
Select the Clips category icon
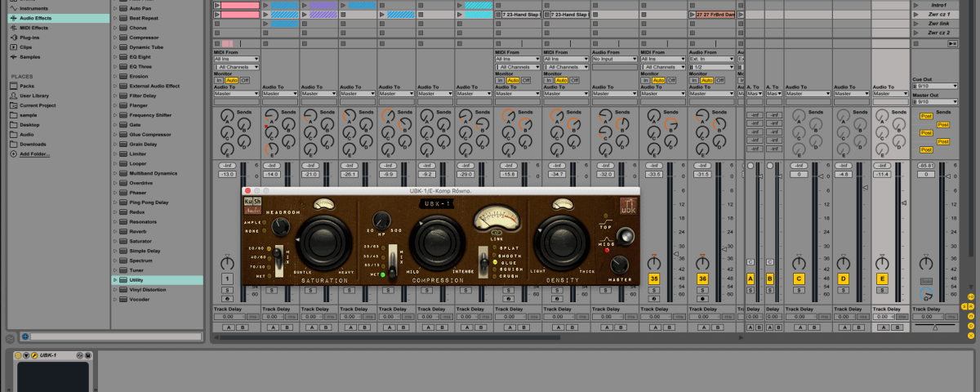pyautogui.click(x=14, y=47)
